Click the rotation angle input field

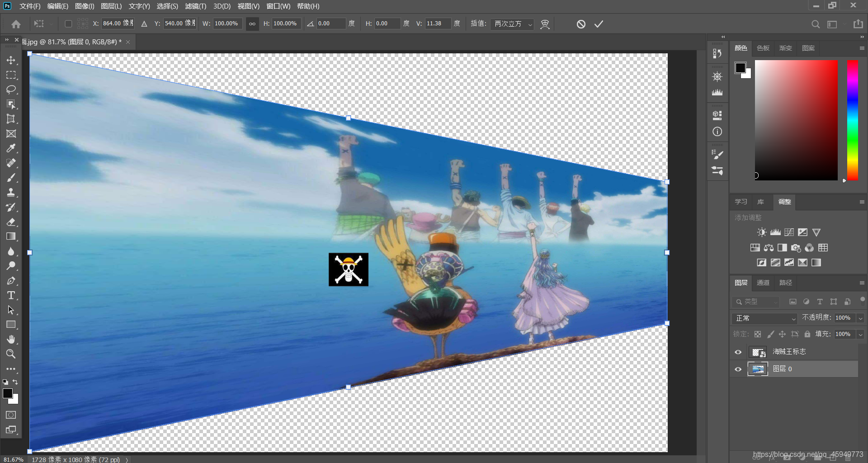[x=331, y=24]
